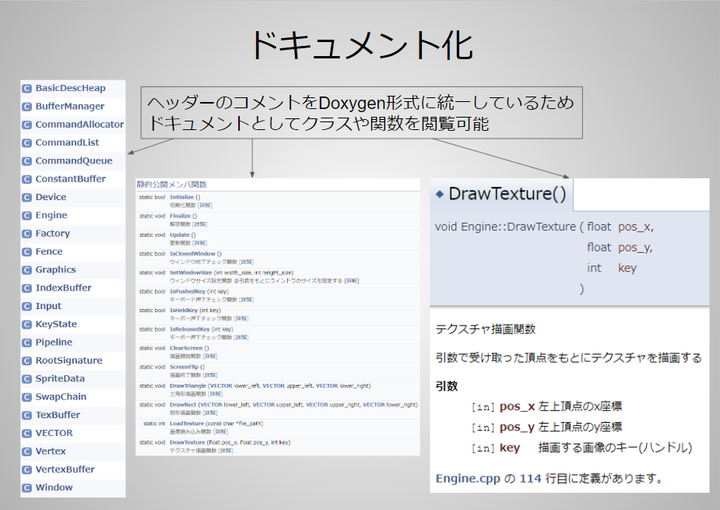
Task: Open the Update function link
Action: coord(179,235)
